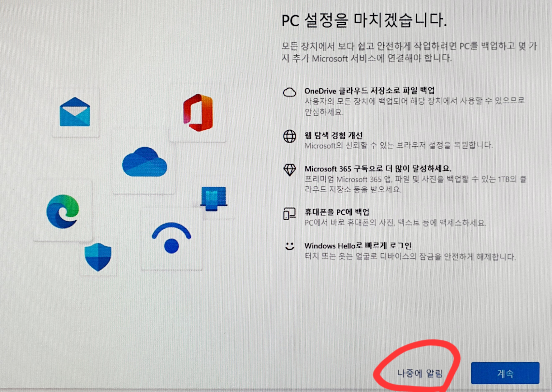This screenshot has width=552, height=392.
Task: Click the description starting '터치 또는 웃는 얼굴로'
Action: coord(410,256)
